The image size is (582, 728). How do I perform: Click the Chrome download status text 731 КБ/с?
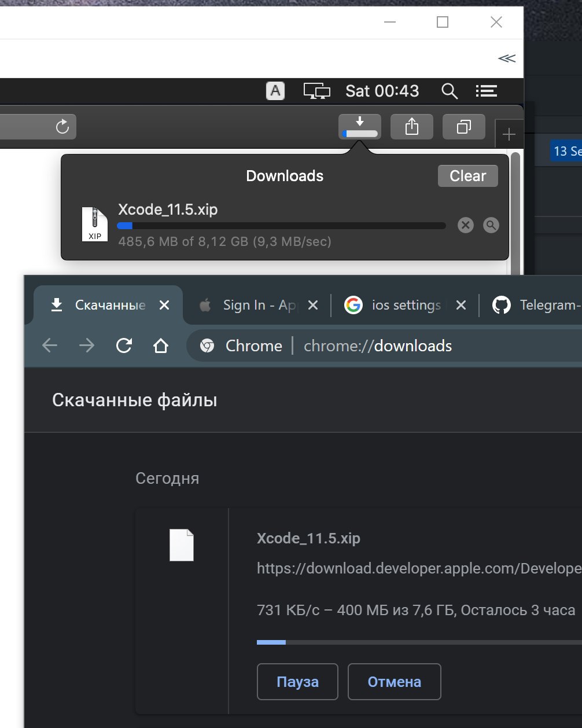(416, 610)
